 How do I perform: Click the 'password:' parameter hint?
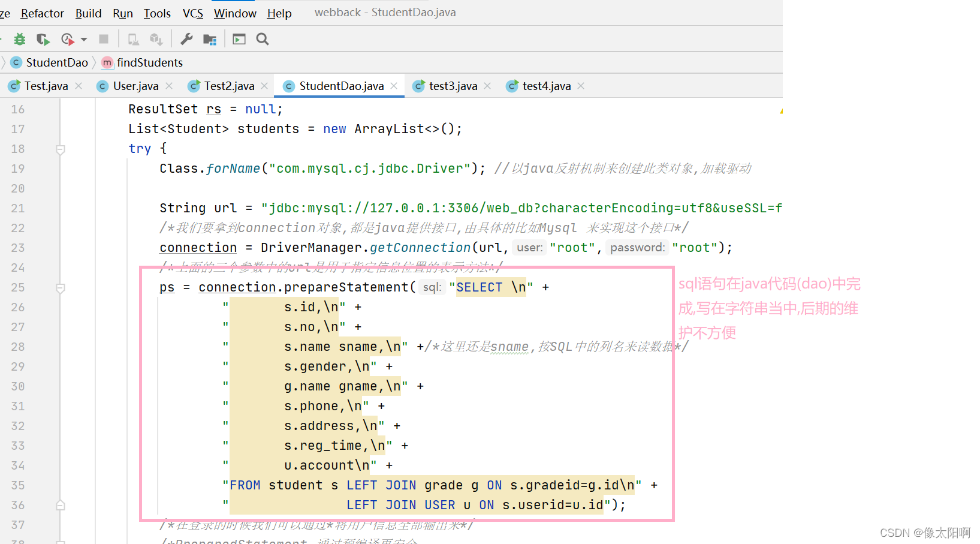tap(637, 248)
